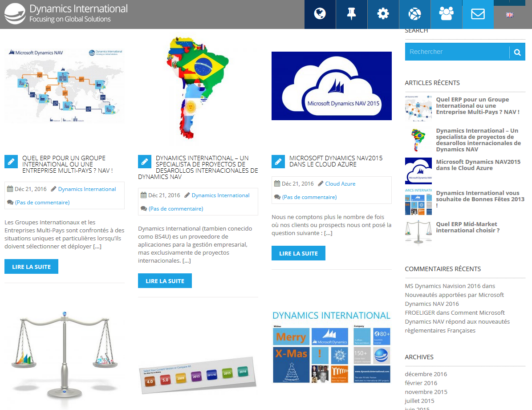Open article title Microsoft Dynamics NAV2015 dans le Cloud Azure
The height and width of the screenshot is (410, 532).
click(x=336, y=161)
